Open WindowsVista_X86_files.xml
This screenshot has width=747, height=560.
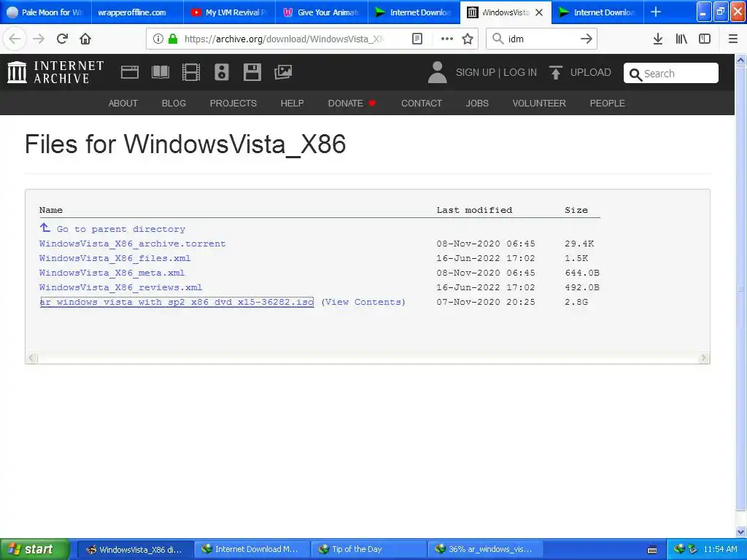click(115, 259)
